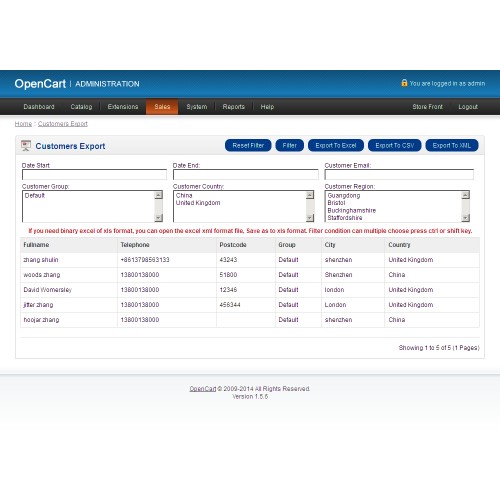Follow the Home breadcrumb link
Screen dimensions: 500x500
click(x=23, y=124)
